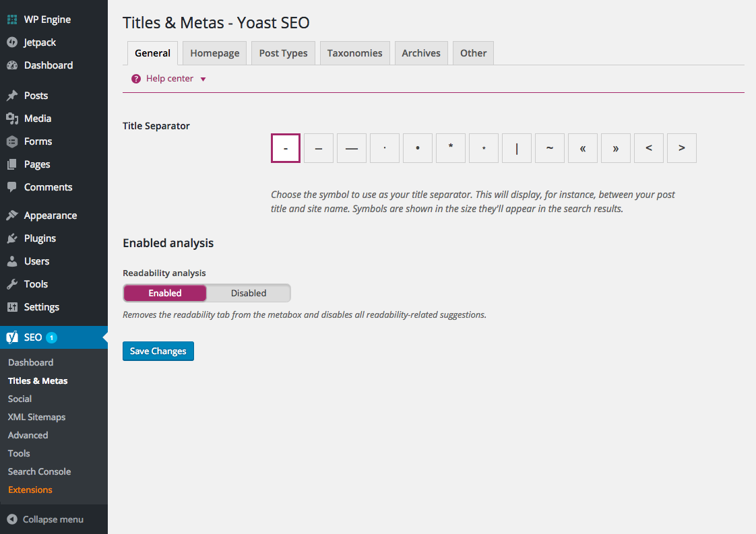Click the Help center question mark icon
Image resolution: width=756 pixels, height=534 pixels.
(x=136, y=79)
